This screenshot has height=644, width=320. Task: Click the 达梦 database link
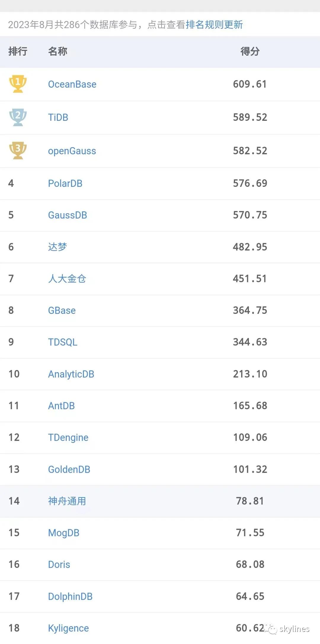tap(57, 247)
